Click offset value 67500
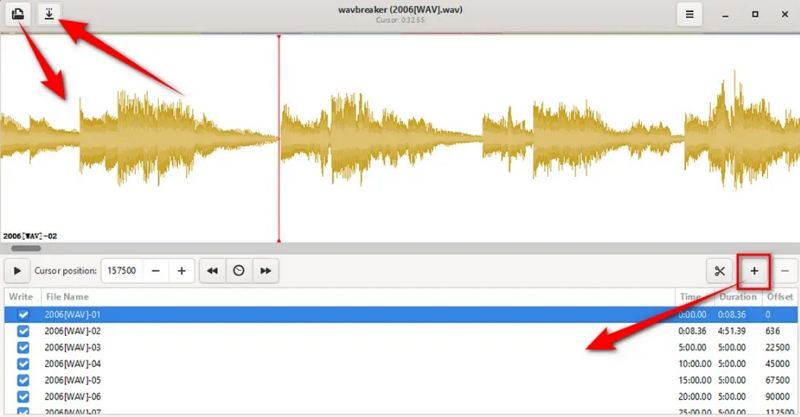Screen dimensions: 800x417 (778, 380)
